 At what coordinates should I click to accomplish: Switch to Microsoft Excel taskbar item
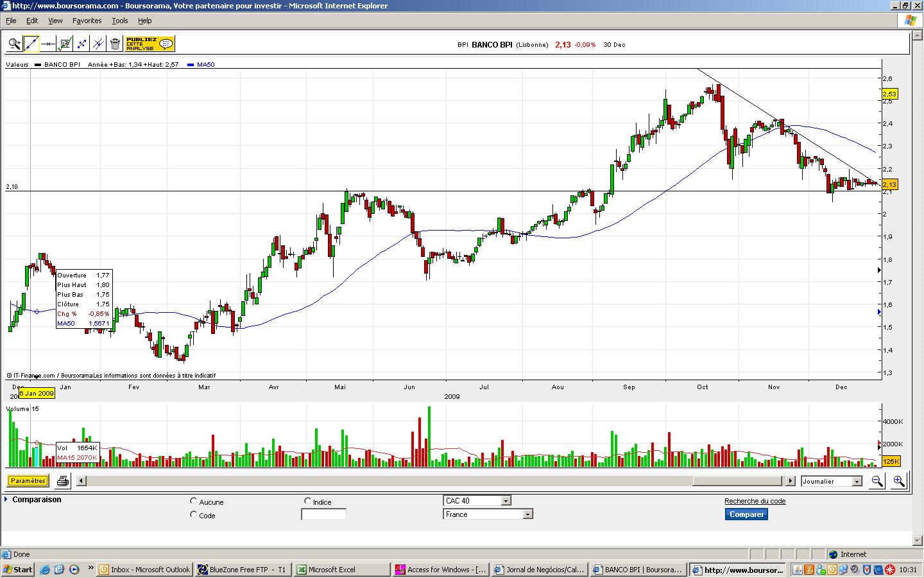tap(342, 570)
